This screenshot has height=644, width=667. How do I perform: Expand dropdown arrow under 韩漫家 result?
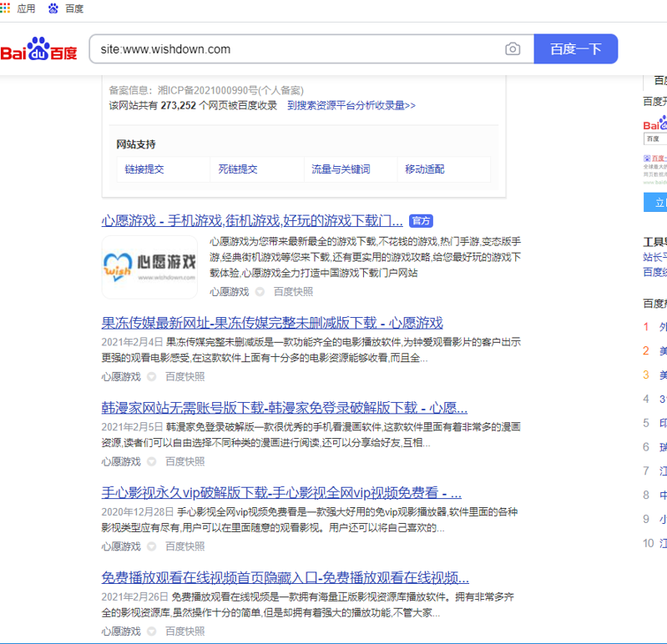coord(152,461)
